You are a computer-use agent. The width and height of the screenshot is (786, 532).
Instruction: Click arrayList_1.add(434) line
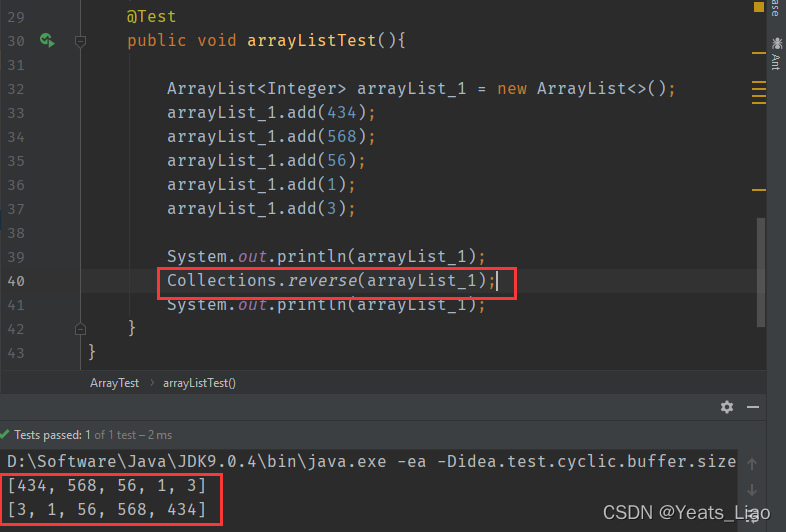271,113
